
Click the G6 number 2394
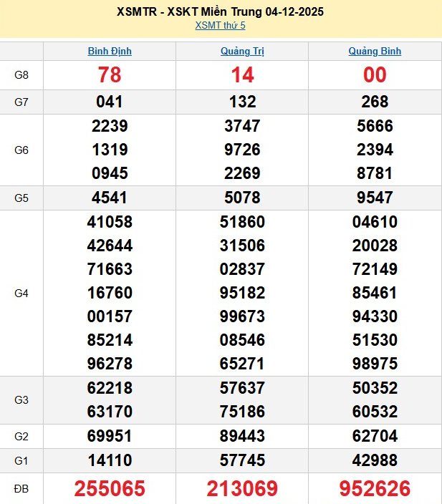[x=375, y=150]
